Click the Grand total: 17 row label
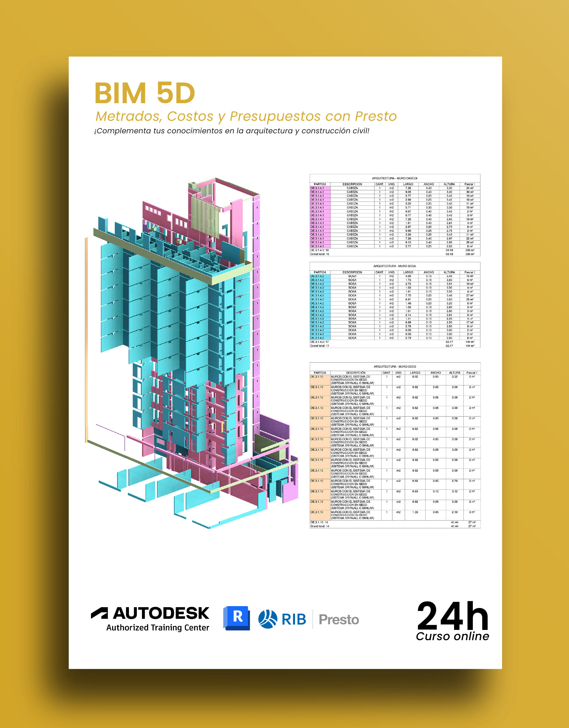 (319, 346)
